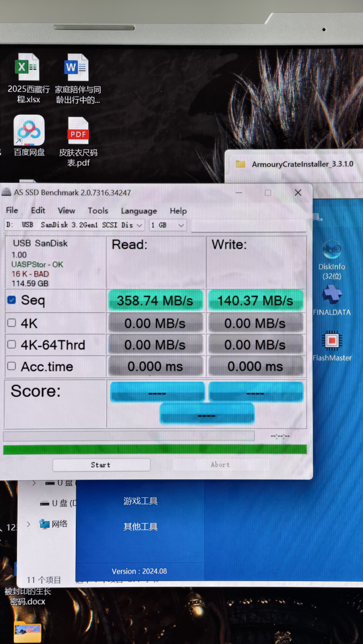Close the AS SSD Benchmark window
Viewport: 363px width, 644px height.
pyautogui.click(x=298, y=192)
